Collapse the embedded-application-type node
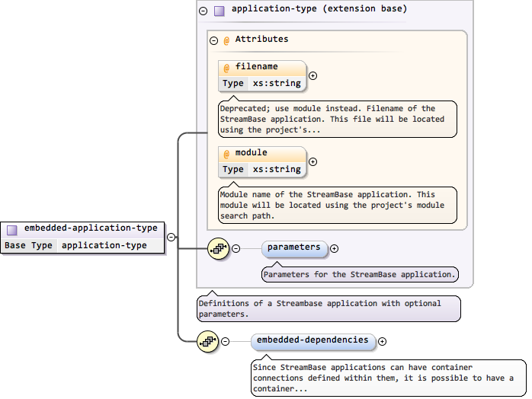Screen dimensions: 532x399 coord(171,237)
